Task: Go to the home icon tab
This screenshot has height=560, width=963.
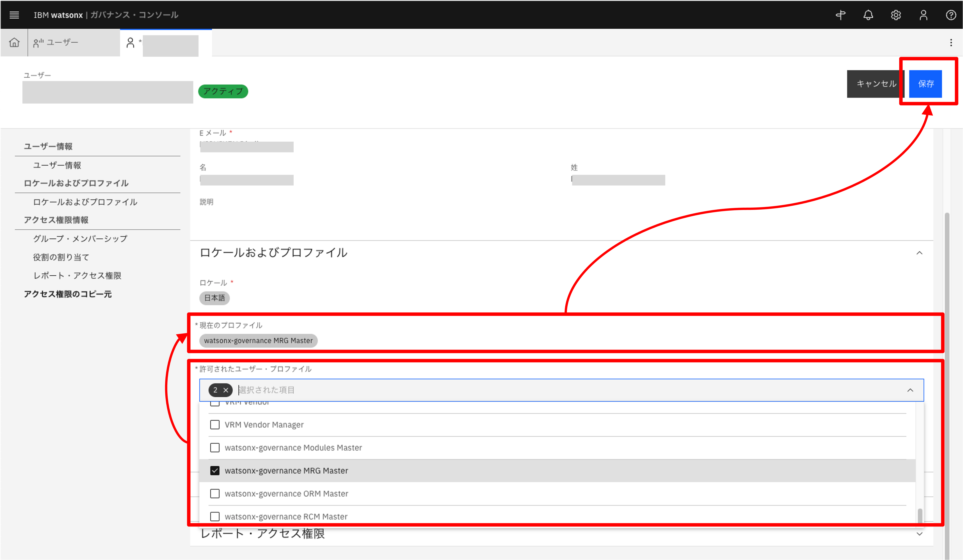Action: pyautogui.click(x=14, y=42)
